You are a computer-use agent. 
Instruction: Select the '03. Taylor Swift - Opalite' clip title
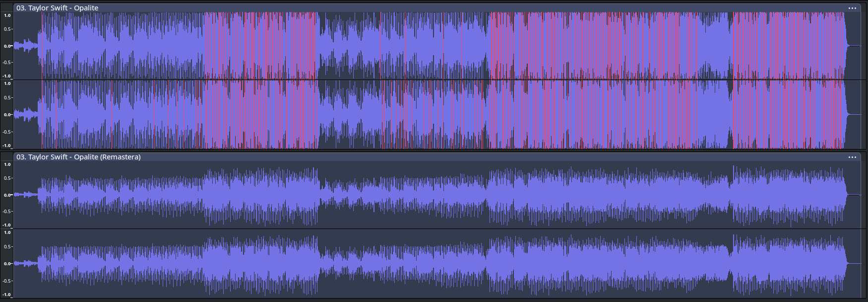click(57, 8)
